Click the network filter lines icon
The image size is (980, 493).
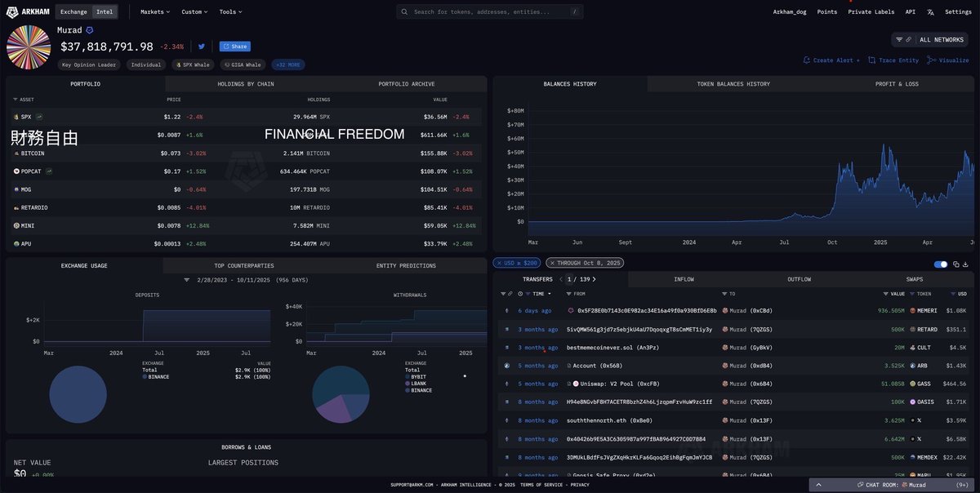(x=899, y=39)
